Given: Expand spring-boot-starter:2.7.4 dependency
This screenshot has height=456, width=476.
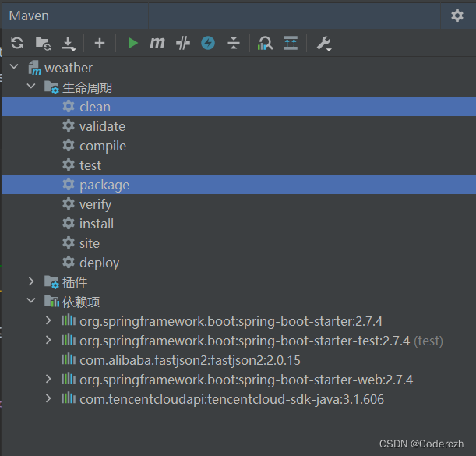Looking at the screenshot, I should [x=48, y=320].
